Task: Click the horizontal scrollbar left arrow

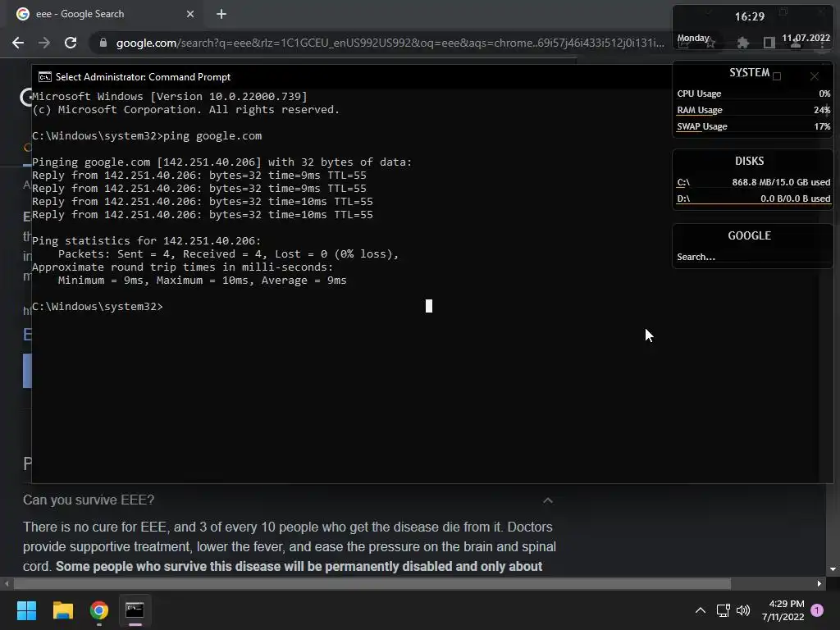Action: (x=6, y=583)
